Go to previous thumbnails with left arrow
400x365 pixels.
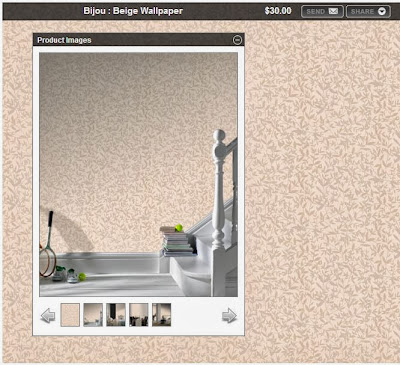pos(48,315)
